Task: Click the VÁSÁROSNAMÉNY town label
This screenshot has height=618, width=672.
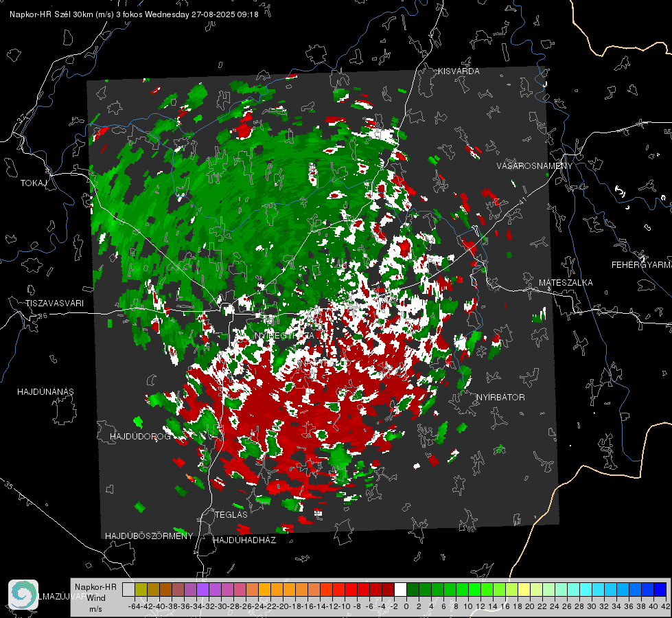Action: point(535,166)
